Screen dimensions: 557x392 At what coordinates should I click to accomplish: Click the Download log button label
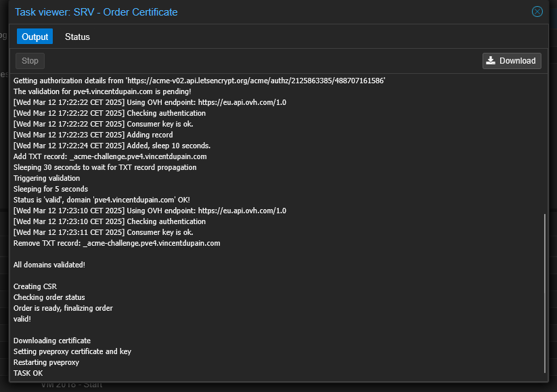(517, 61)
